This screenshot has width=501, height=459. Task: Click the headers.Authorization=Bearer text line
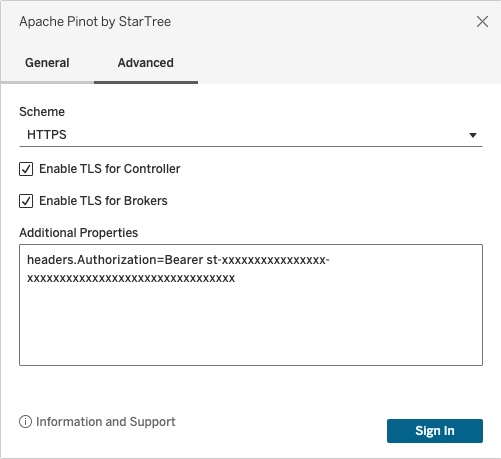pos(178,260)
